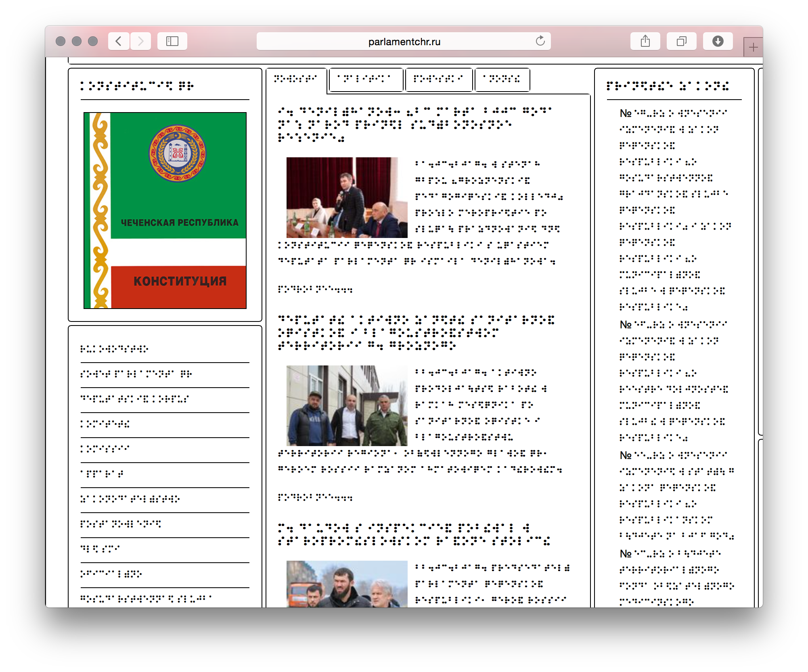808x672 pixels.
Task: Open the Chechen Republic Constitution cover image
Action: tap(165, 210)
